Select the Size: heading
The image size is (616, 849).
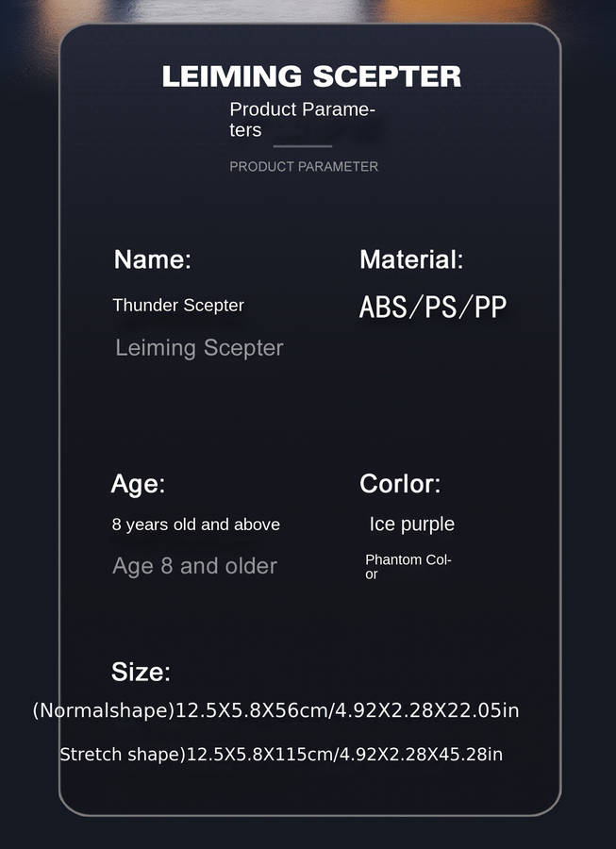pyautogui.click(x=141, y=673)
